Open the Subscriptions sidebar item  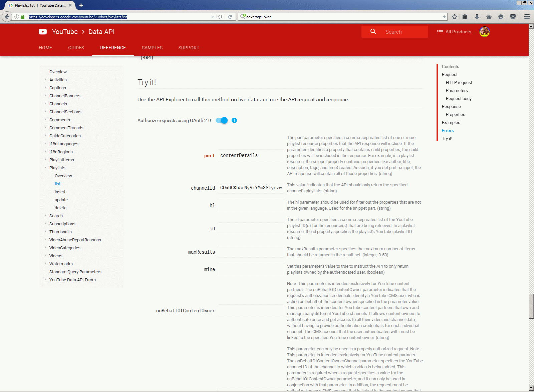tap(62, 224)
